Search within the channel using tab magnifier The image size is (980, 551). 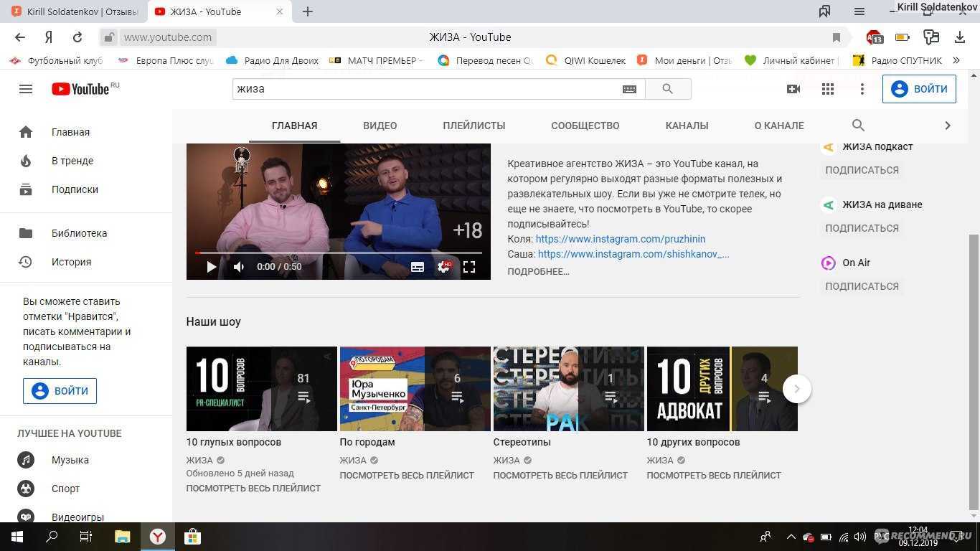[858, 126]
